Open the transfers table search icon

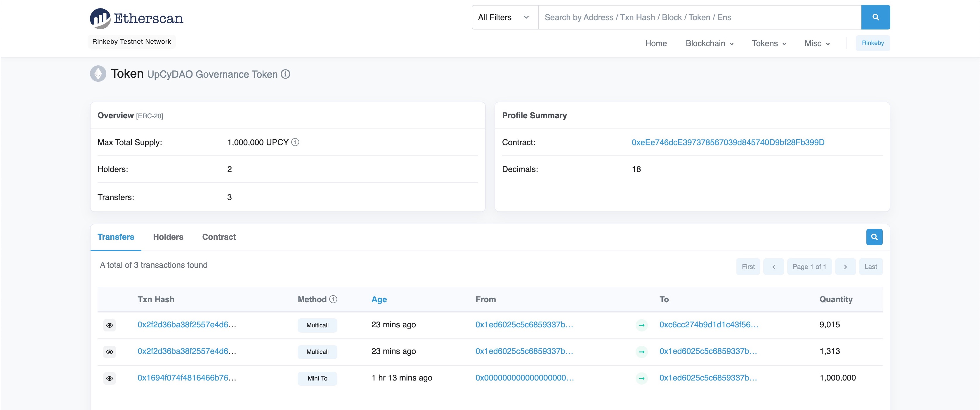(x=874, y=237)
